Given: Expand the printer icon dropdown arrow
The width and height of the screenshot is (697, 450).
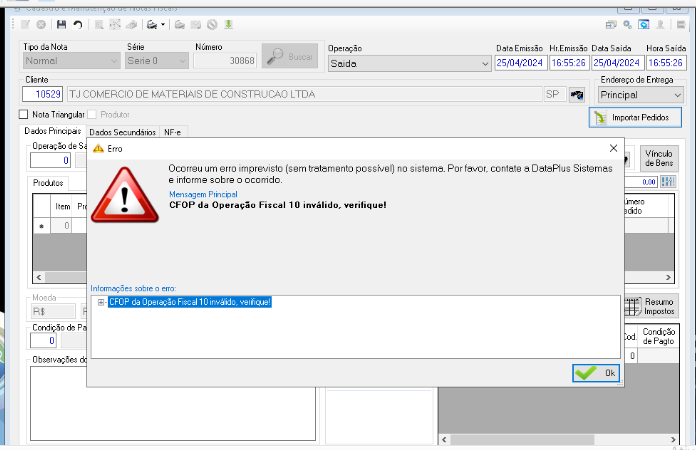Looking at the screenshot, I should point(163,24).
